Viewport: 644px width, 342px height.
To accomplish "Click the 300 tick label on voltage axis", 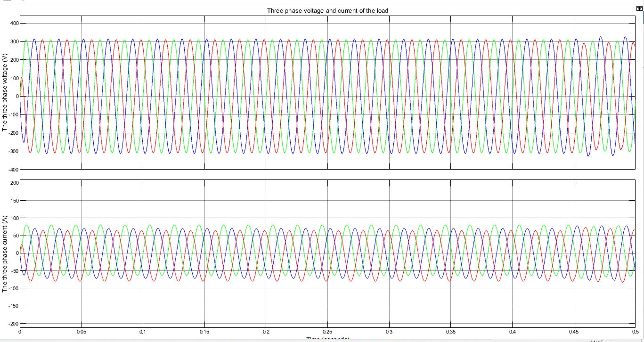I will tap(13, 41).
